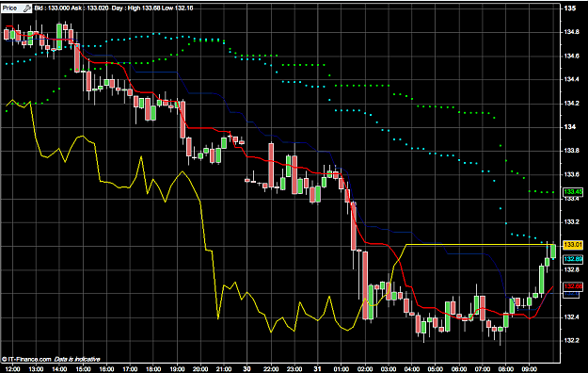
Task: Open the wrench settings icon beside Price
Action: (27, 8)
